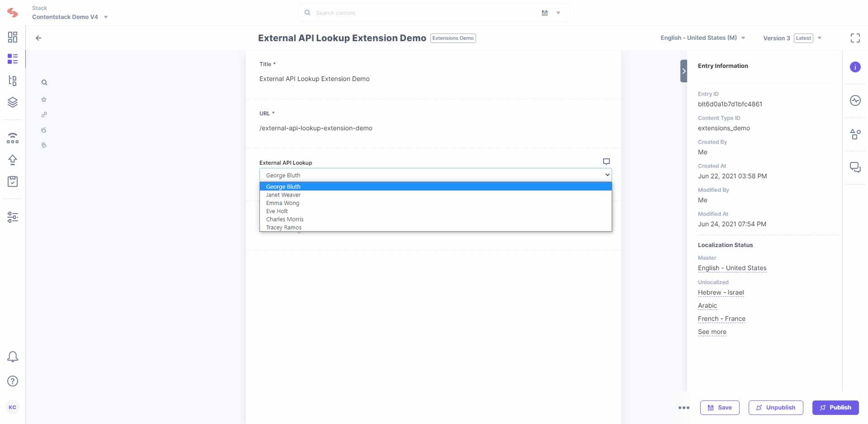This screenshot has width=868, height=424.
Task: Go back using the left arrow
Action: click(x=38, y=38)
